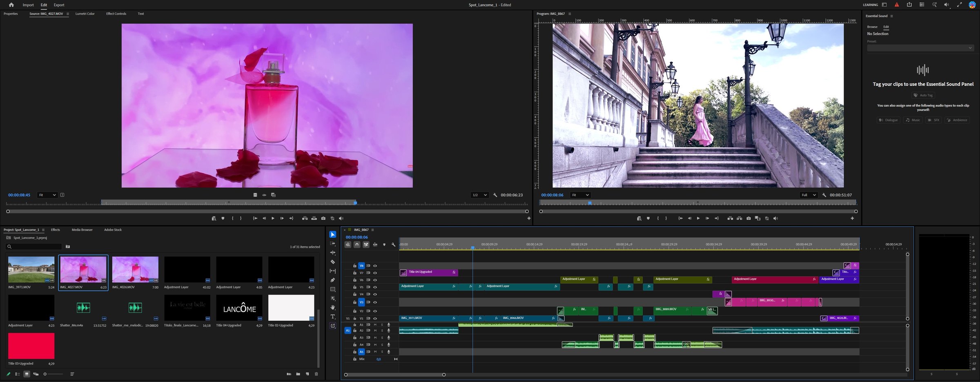
Task: Select the Rectangle tool in the tools panel
Action: tap(333, 289)
